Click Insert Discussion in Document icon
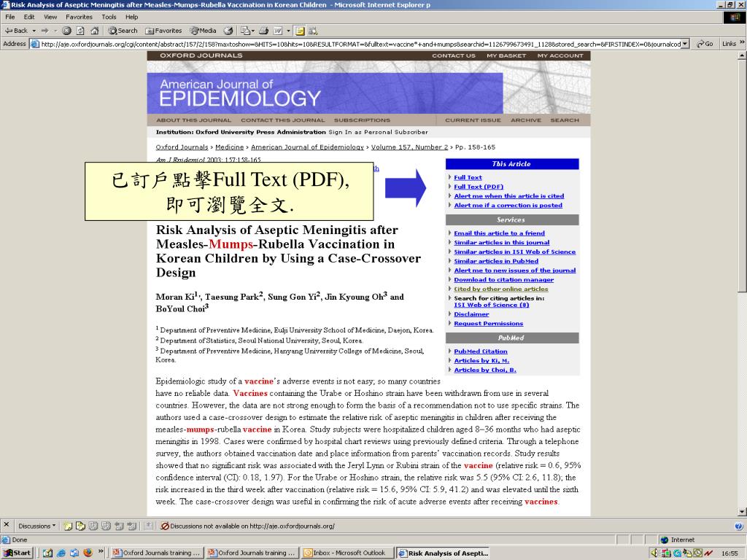The height and width of the screenshot is (560, 747). tap(68, 526)
